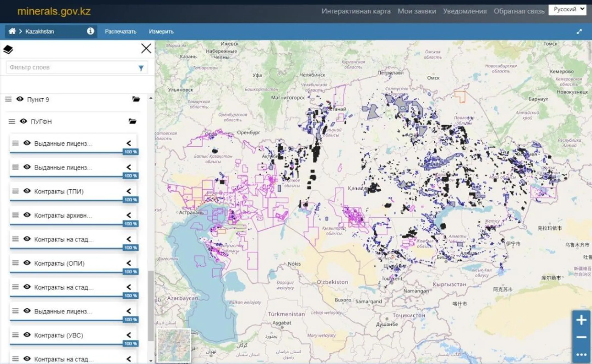Screen dimensions: 592x364
Task: Open the Русский language dropdown
Action: click(567, 10)
